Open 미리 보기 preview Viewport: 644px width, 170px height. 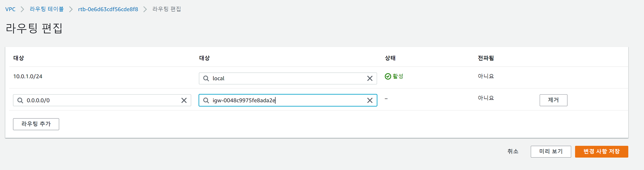click(x=551, y=151)
